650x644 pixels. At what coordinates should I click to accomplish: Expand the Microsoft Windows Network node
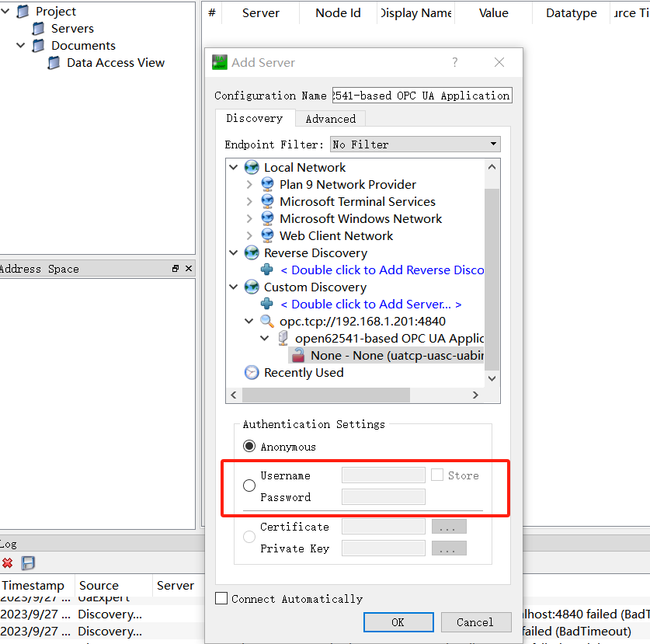pos(249,218)
